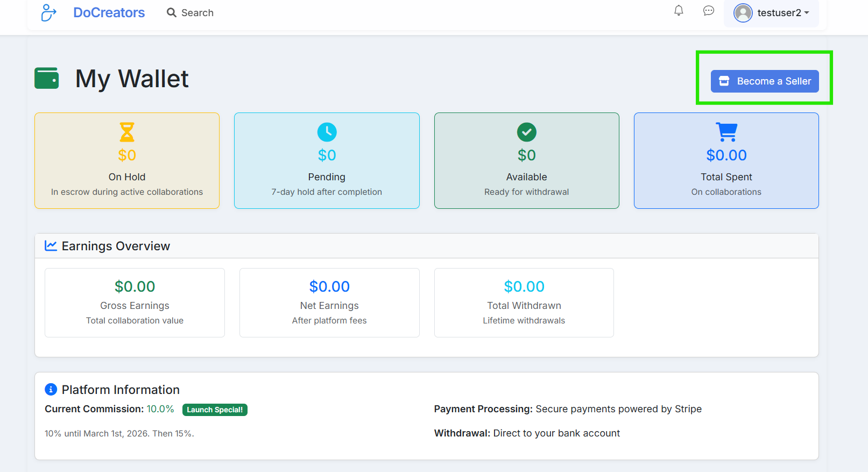Screen dimensions: 868x472
Task: Click the Payment Processing line
Action: 568,409
